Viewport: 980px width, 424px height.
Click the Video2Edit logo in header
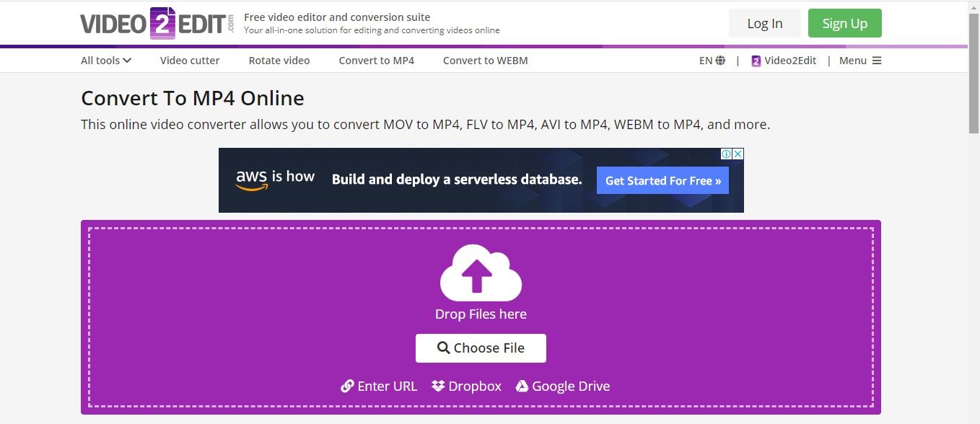[157, 23]
